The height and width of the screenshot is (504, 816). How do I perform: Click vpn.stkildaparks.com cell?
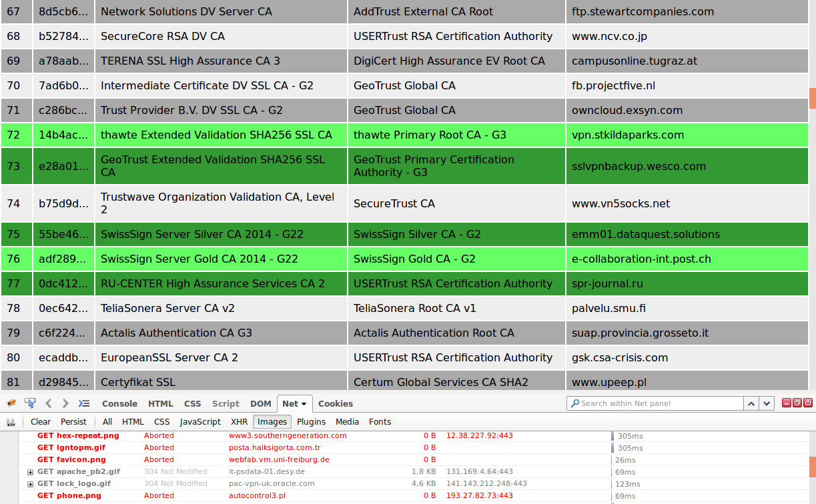(687, 135)
